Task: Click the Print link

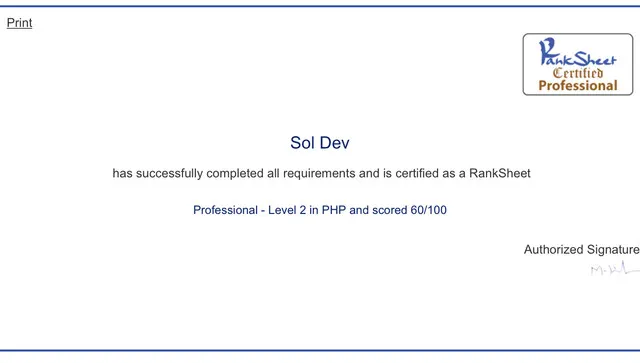Action: (x=19, y=23)
